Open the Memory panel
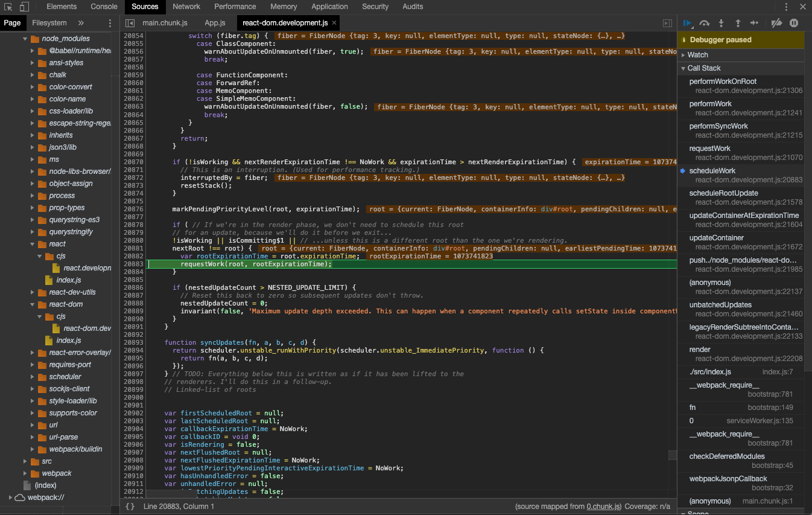Viewport: 812px width, 515px height. click(x=284, y=7)
